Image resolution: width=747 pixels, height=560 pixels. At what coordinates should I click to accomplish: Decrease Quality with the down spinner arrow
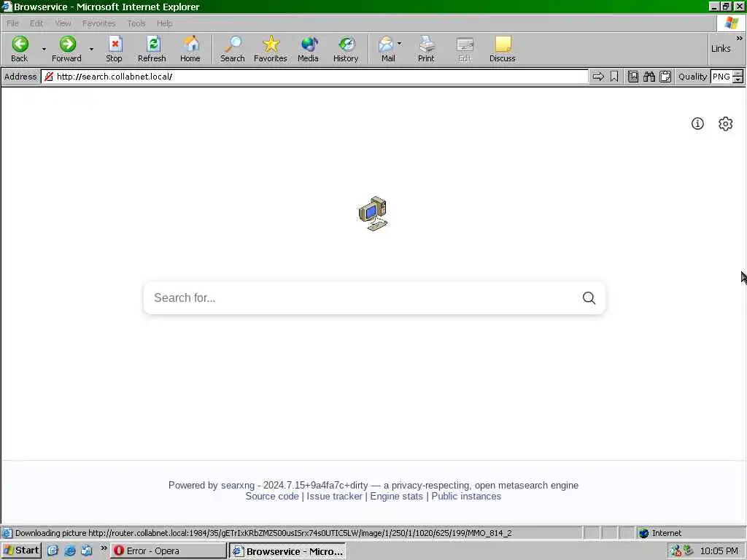(x=738, y=80)
